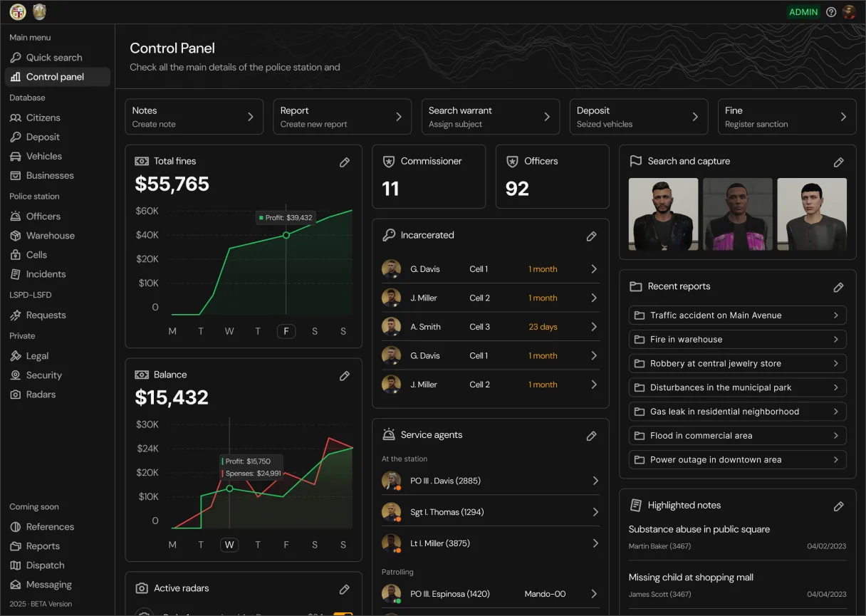Click the folder icon beside Recent reports
This screenshot has width=866, height=616.
[636, 286]
